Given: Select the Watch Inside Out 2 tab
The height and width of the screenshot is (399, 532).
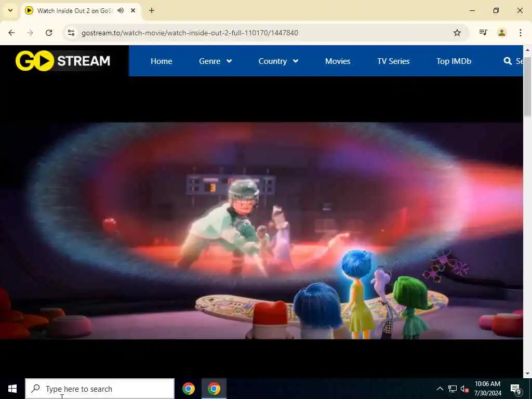Looking at the screenshot, I should click(x=81, y=10).
